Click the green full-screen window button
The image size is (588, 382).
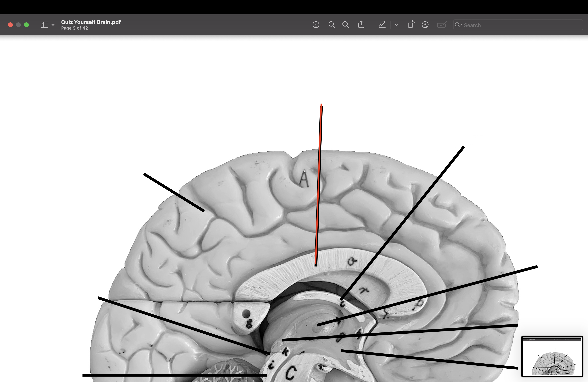[26, 25]
